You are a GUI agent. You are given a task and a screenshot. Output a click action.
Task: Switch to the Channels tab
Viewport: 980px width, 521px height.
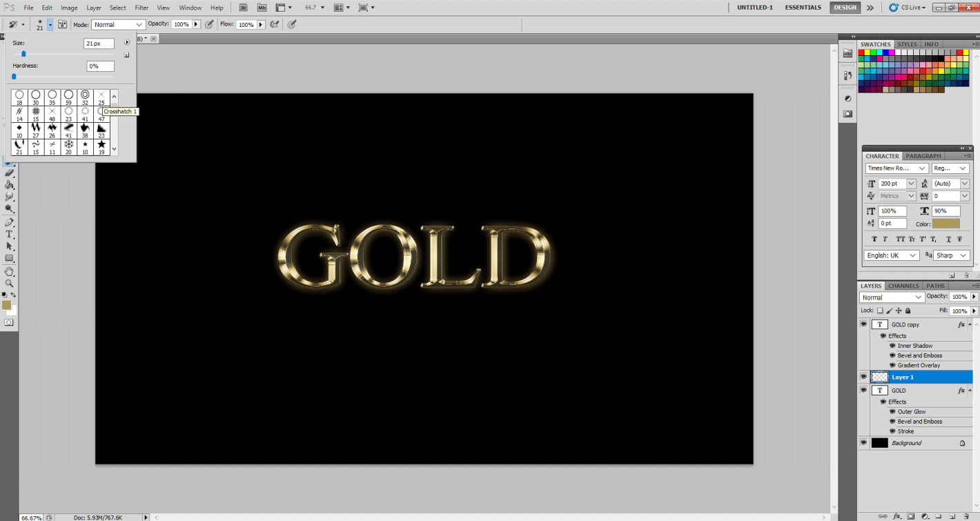tap(903, 286)
